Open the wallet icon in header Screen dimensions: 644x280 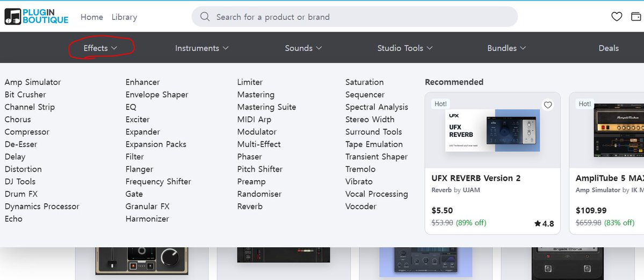point(636,17)
